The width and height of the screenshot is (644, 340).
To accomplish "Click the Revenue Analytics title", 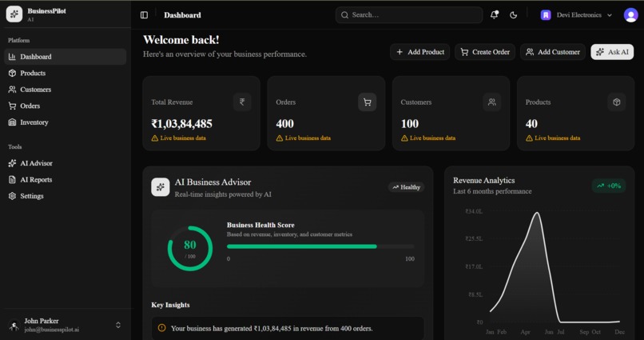I will pyautogui.click(x=484, y=181).
